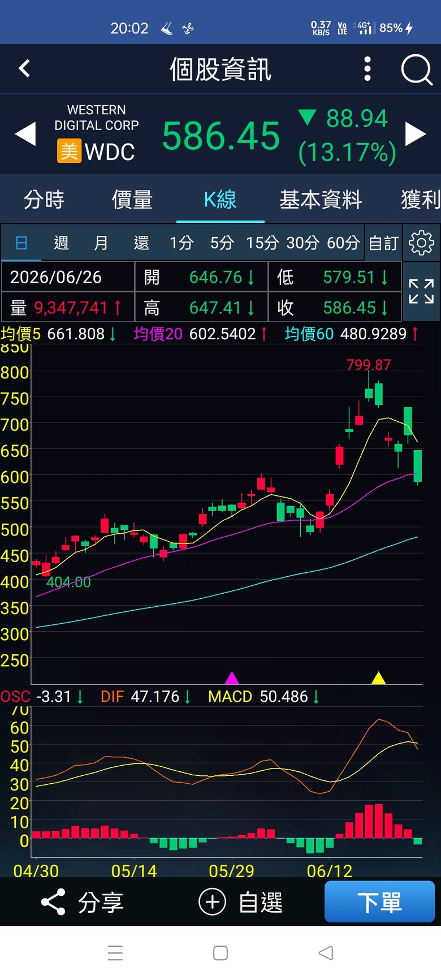Screen dimensions: 441x980
Task: Select 60分 interval
Action: [x=343, y=243]
